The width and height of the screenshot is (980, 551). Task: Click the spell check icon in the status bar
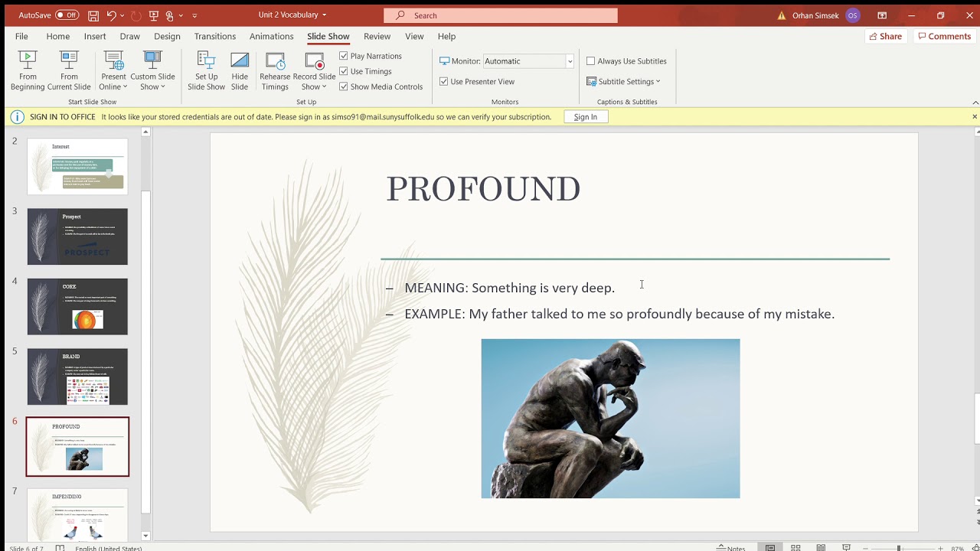[60, 548]
